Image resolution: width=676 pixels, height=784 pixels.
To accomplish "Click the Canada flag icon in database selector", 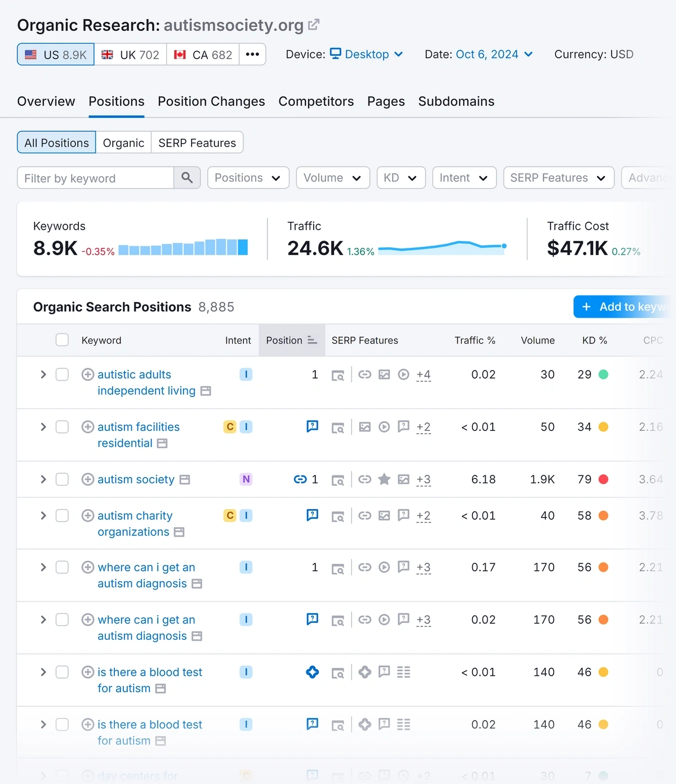I will pos(180,55).
